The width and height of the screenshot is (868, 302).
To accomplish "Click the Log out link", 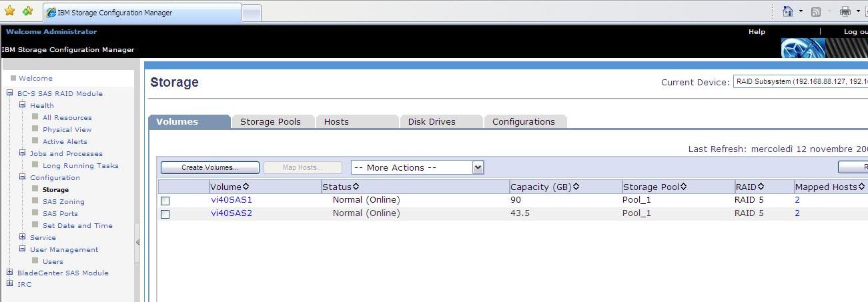I will tap(856, 32).
